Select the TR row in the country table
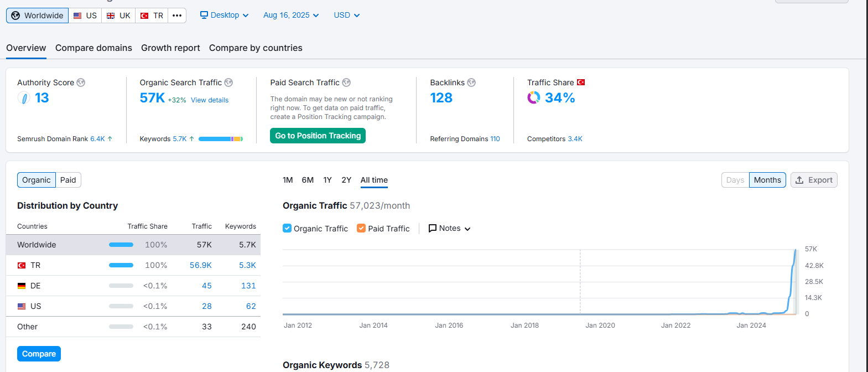 pyautogui.click(x=133, y=265)
